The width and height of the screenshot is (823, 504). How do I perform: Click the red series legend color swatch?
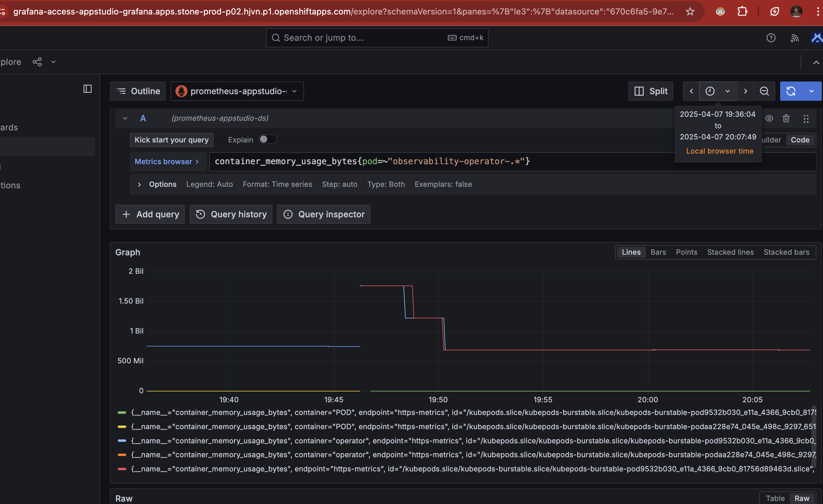pyautogui.click(x=122, y=469)
